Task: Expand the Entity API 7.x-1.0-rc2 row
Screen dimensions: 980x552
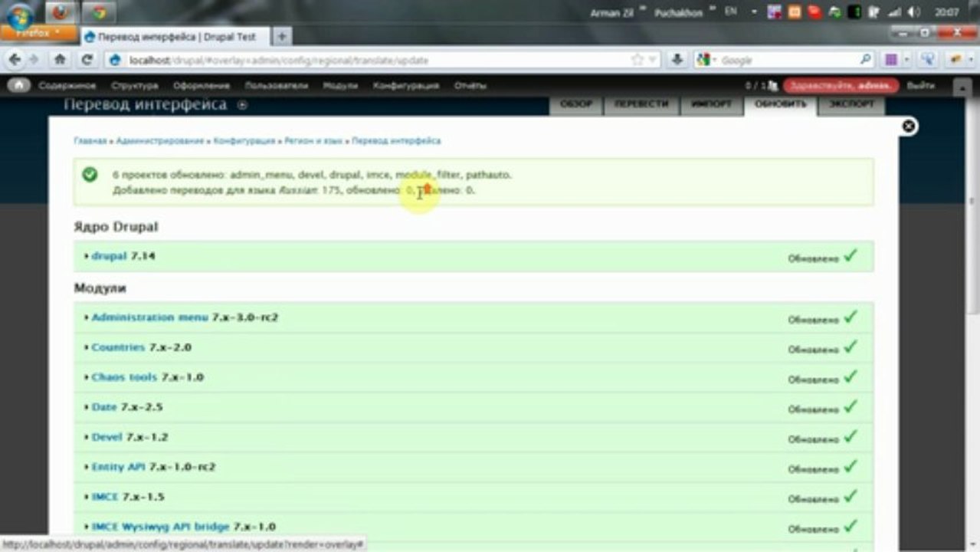Action: (474, 467)
